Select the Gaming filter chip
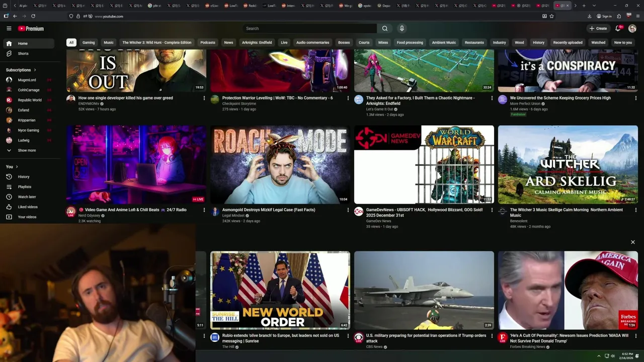The height and width of the screenshot is (362, 644). [x=89, y=43]
